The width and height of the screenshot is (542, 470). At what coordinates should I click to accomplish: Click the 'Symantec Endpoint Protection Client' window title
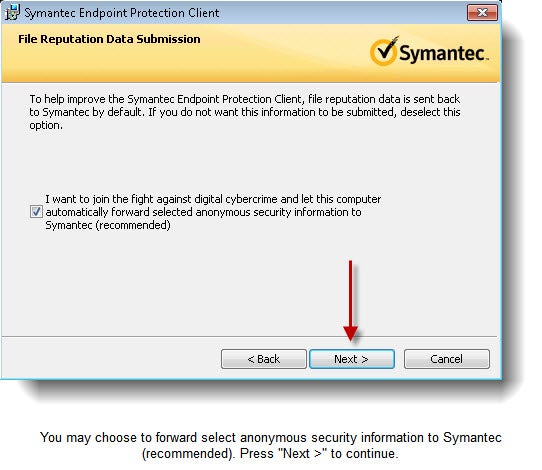coord(122,13)
